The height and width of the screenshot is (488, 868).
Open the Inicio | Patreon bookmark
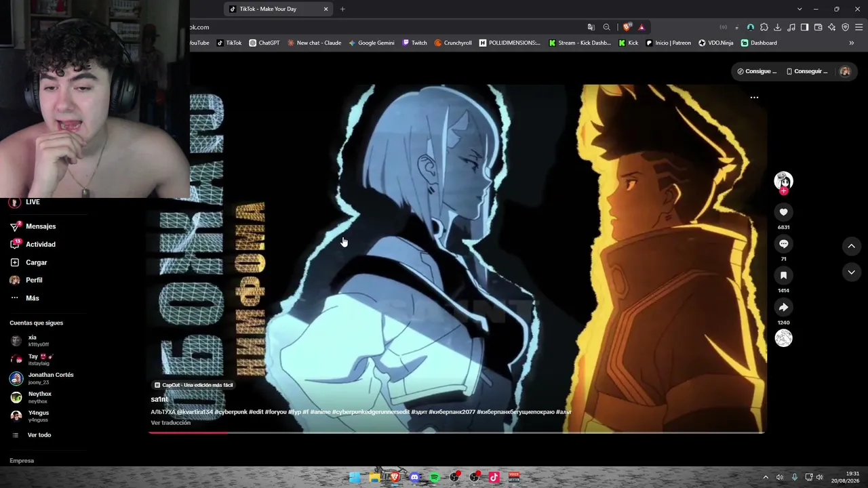coord(669,43)
